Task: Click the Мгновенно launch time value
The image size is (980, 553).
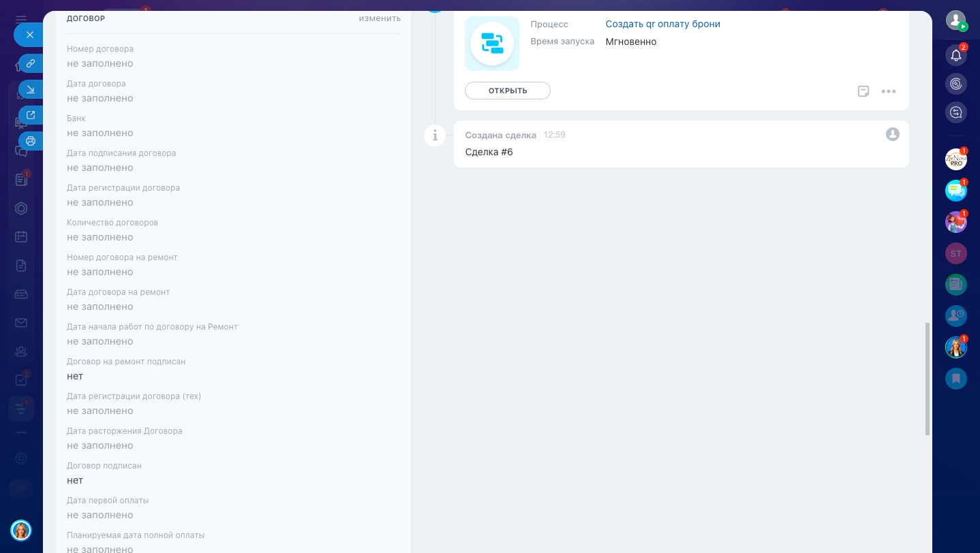Action: [x=631, y=42]
